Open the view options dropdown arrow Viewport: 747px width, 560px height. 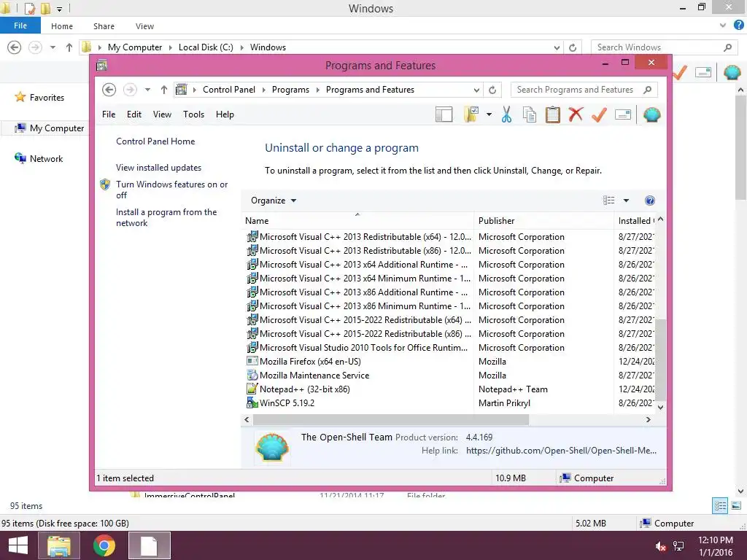click(626, 201)
